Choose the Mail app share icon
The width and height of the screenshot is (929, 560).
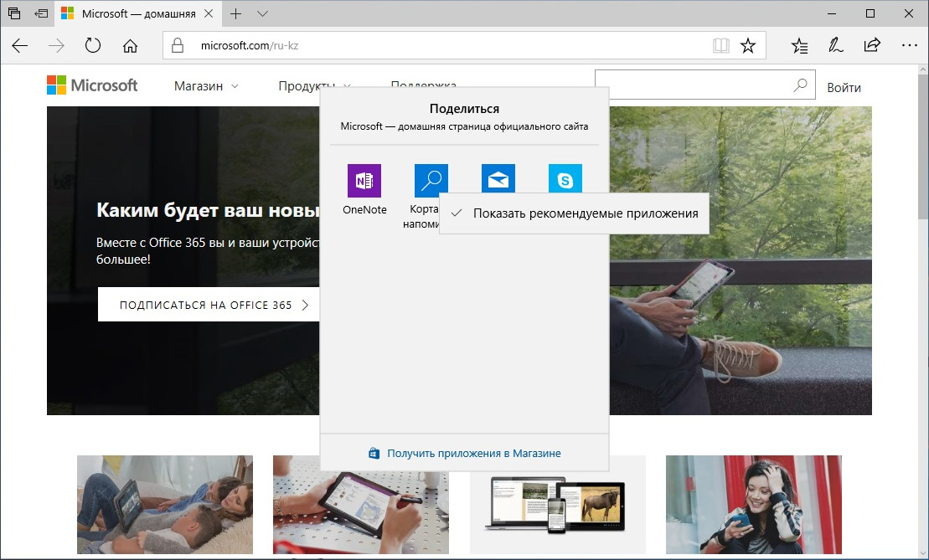click(x=498, y=179)
